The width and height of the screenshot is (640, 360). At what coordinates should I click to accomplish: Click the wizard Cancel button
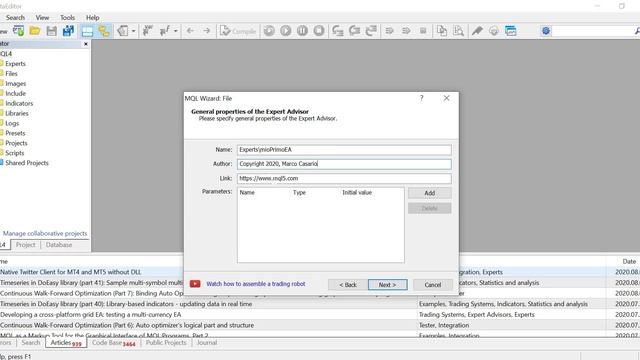click(x=433, y=284)
